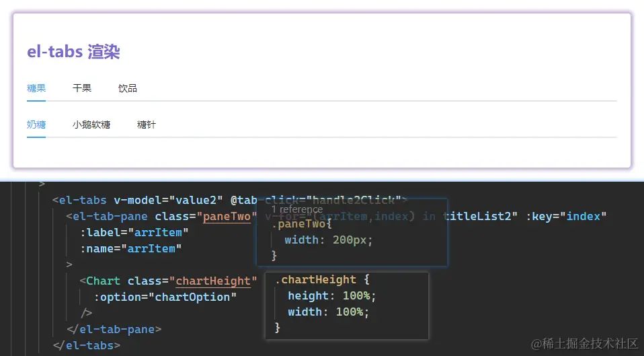The width and height of the screenshot is (644, 356).
Task: Click height: 100% in the chartHeight popup
Action: [x=332, y=295]
